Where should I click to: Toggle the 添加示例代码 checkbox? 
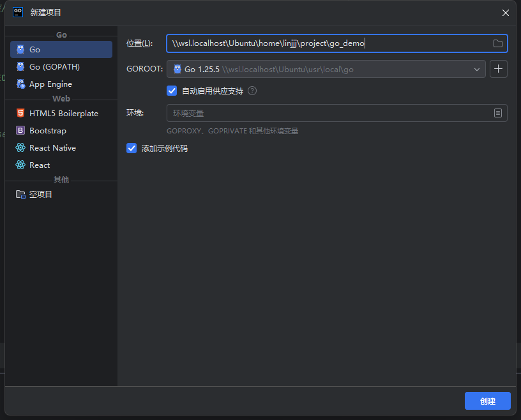click(x=132, y=148)
